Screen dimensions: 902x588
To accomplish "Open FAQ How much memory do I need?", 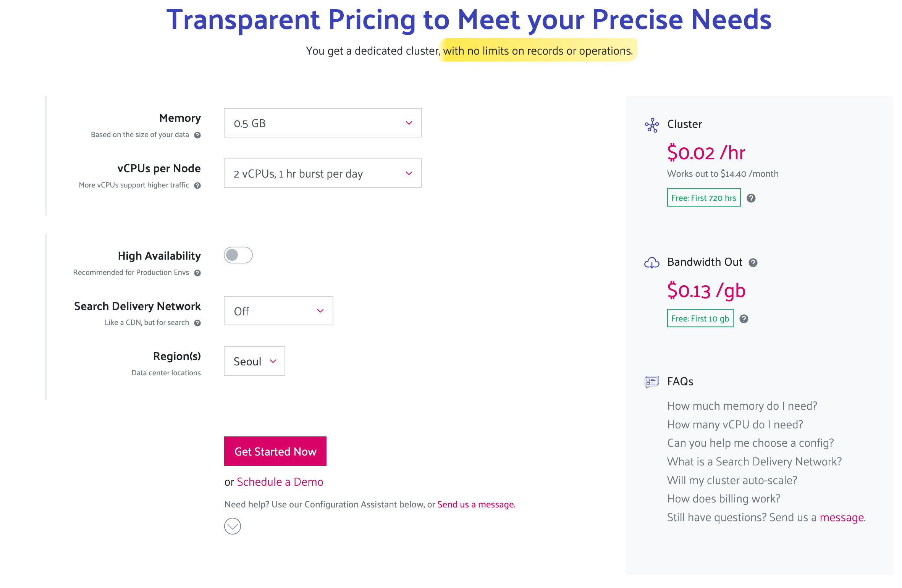I will (x=742, y=406).
